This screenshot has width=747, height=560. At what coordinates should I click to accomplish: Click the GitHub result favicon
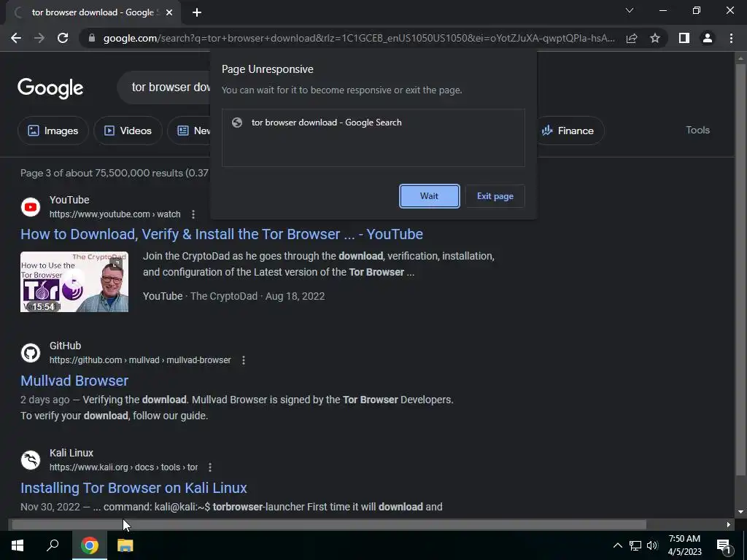[x=31, y=353]
